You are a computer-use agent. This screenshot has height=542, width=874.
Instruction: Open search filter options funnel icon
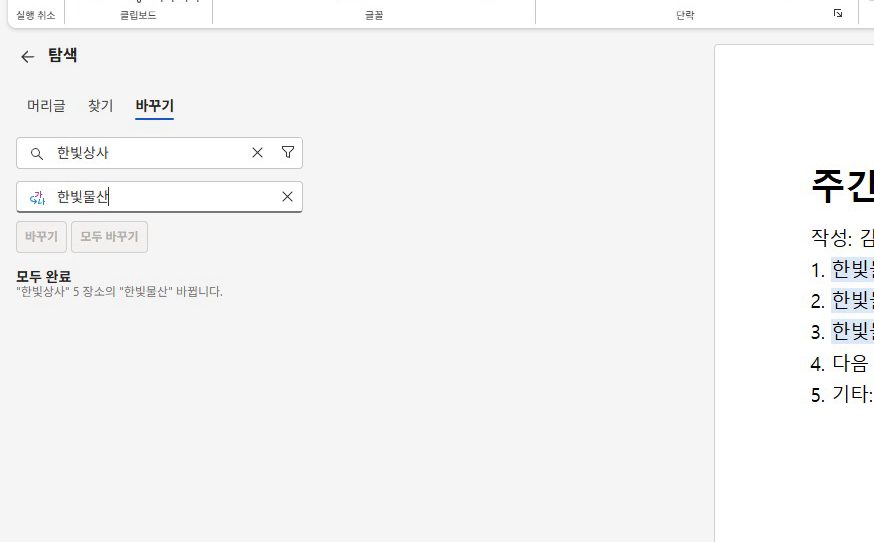pos(288,152)
